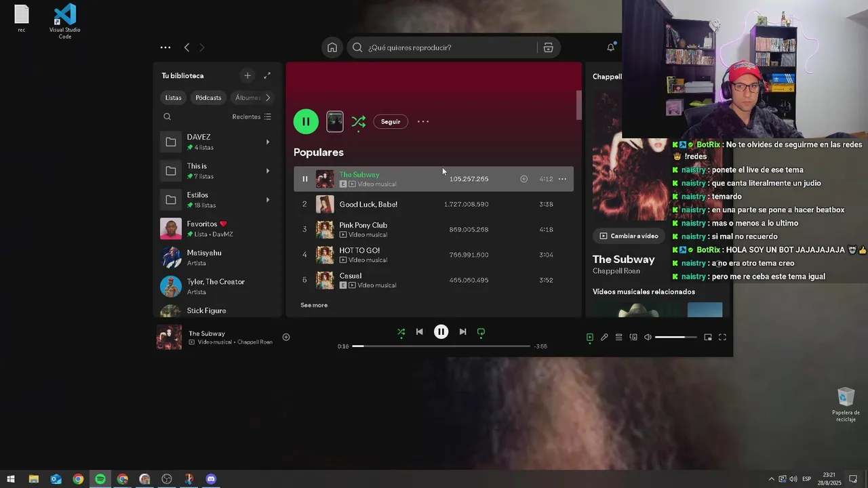The image size is (868, 488).
Task: Open Spotify Home via house icon
Action: [332, 47]
